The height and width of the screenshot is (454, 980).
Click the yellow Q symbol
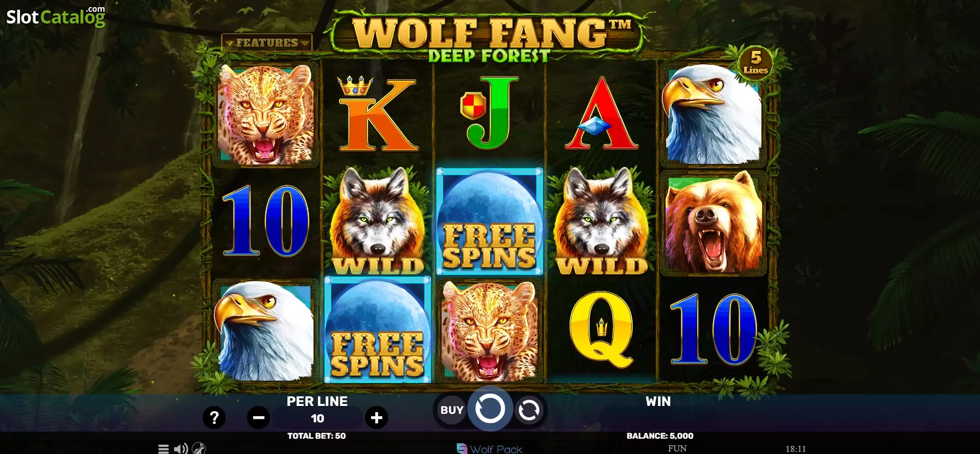[601, 329]
